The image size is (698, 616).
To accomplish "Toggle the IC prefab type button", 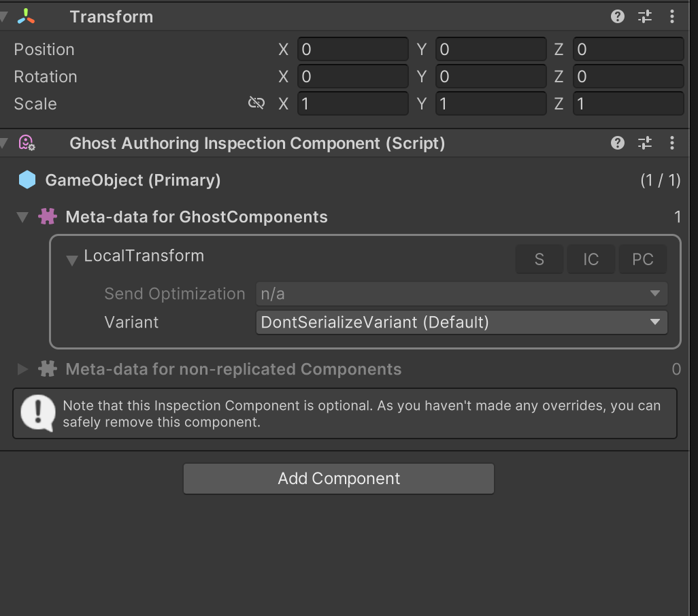I will [591, 259].
